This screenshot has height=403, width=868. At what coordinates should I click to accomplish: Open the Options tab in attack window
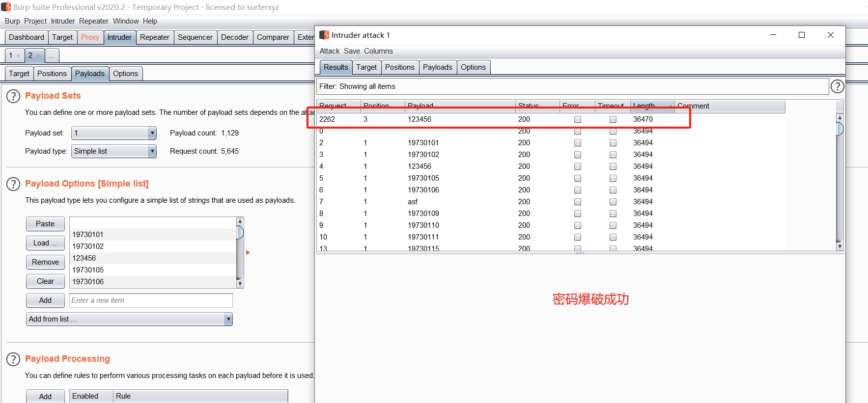click(473, 67)
